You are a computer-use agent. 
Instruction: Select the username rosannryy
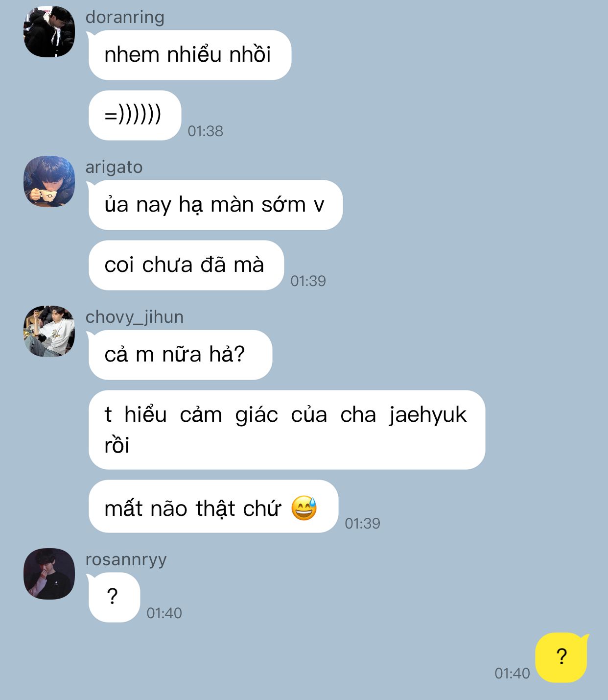tap(126, 559)
